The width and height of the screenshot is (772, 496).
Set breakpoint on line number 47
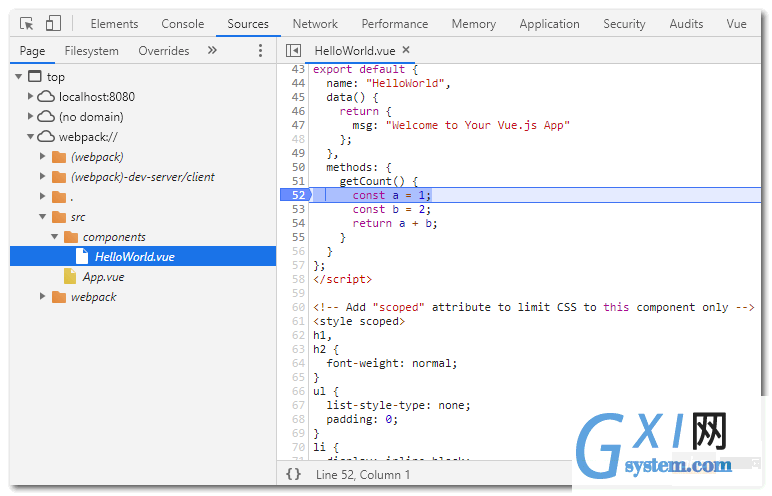click(x=298, y=125)
